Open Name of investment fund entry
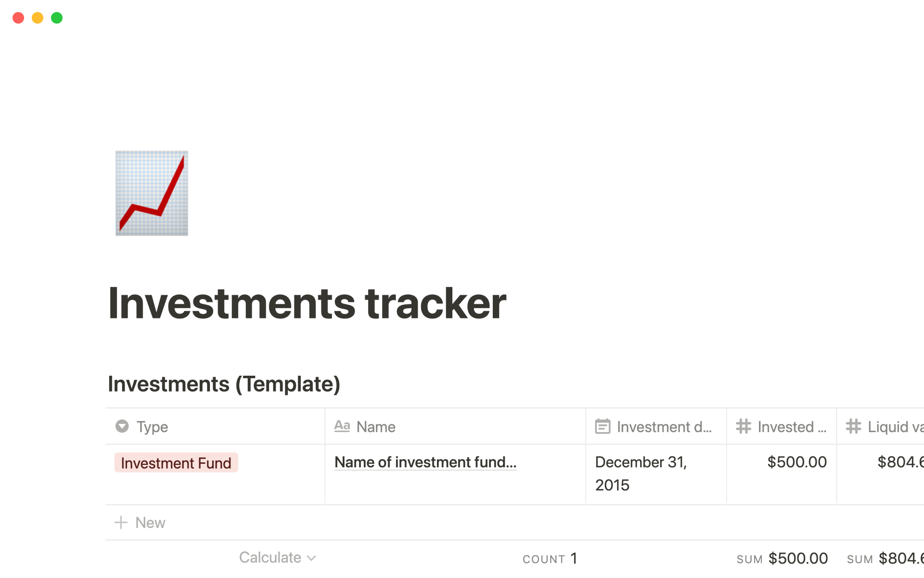Screen dimensions: 924x578 click(425, 462)
